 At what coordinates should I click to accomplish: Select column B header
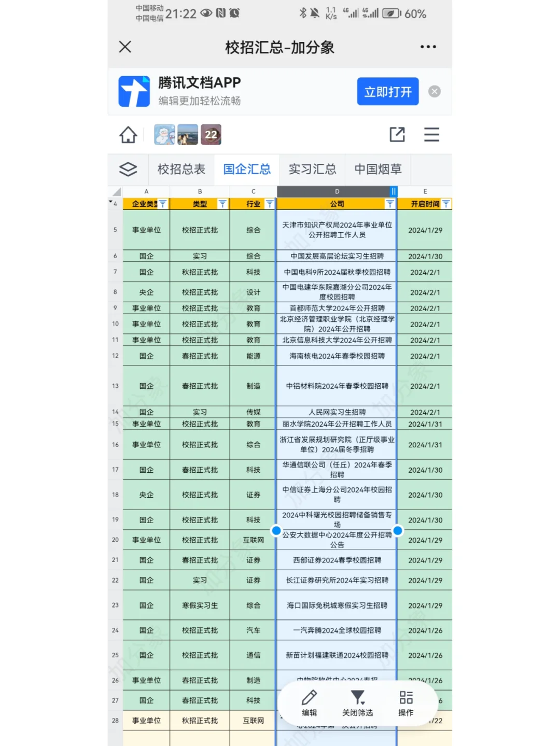pos(200,191)
